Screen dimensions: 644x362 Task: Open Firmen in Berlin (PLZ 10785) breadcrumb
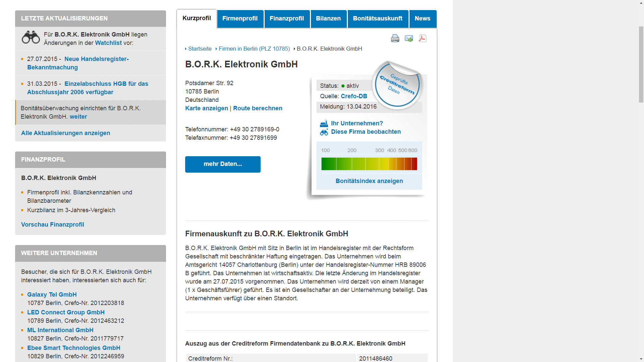254,49
